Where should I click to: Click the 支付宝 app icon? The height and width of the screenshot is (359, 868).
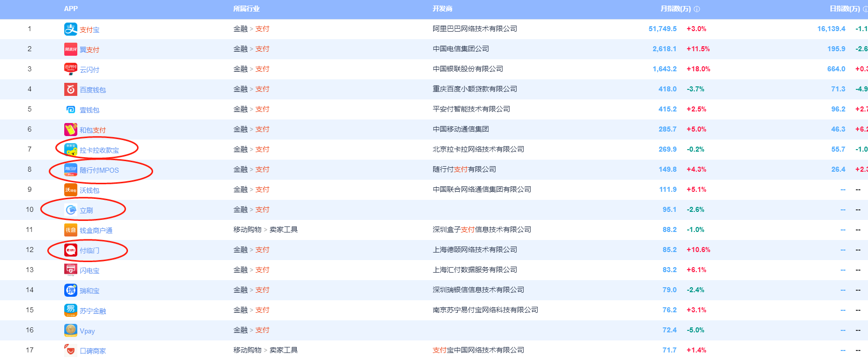click(x=71, y=29)
